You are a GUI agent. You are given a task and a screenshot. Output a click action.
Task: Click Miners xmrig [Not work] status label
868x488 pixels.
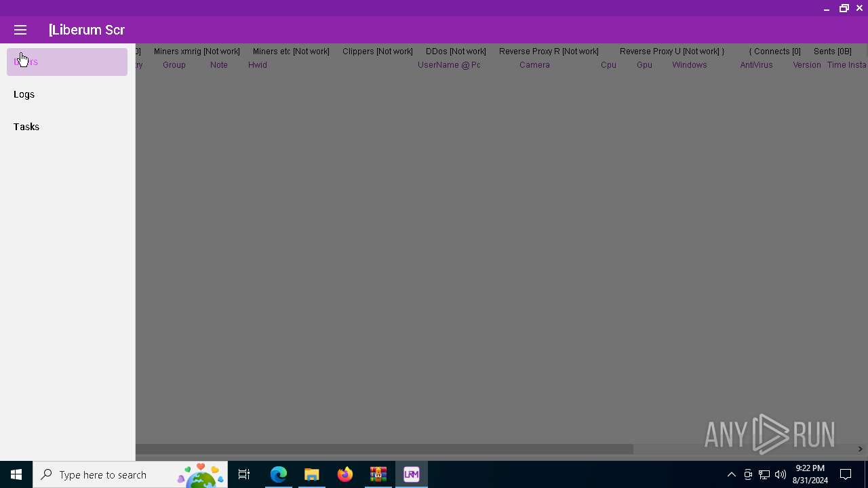pos(197,52)
